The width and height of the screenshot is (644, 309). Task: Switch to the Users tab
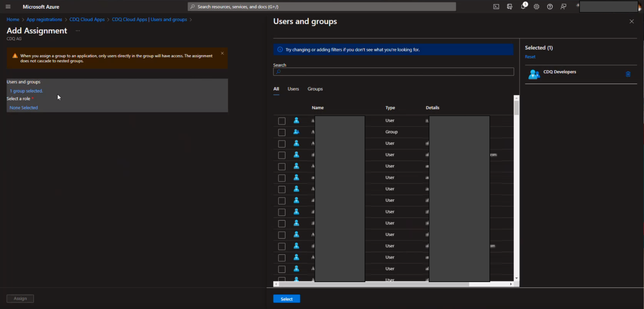click(x=293, y=89)
